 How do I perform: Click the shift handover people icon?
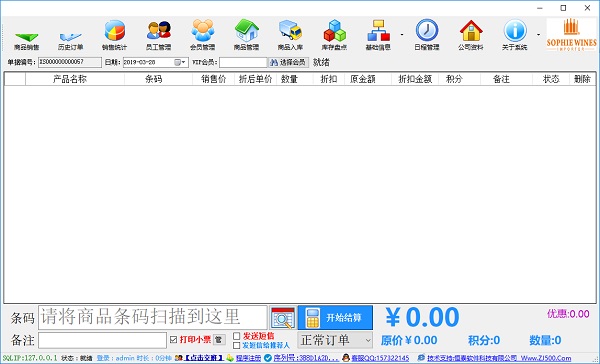coord(179,358)
